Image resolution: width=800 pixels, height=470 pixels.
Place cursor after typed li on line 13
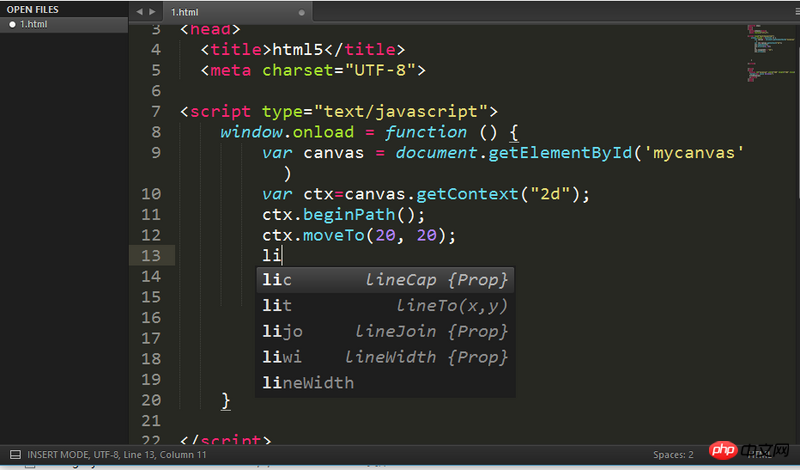tap(283, 255)
